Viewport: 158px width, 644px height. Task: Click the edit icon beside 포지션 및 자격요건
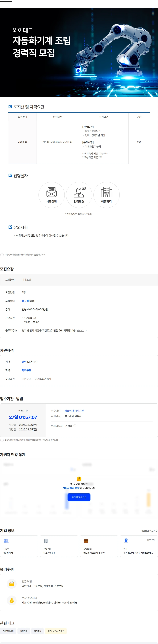tap(10, 107)
